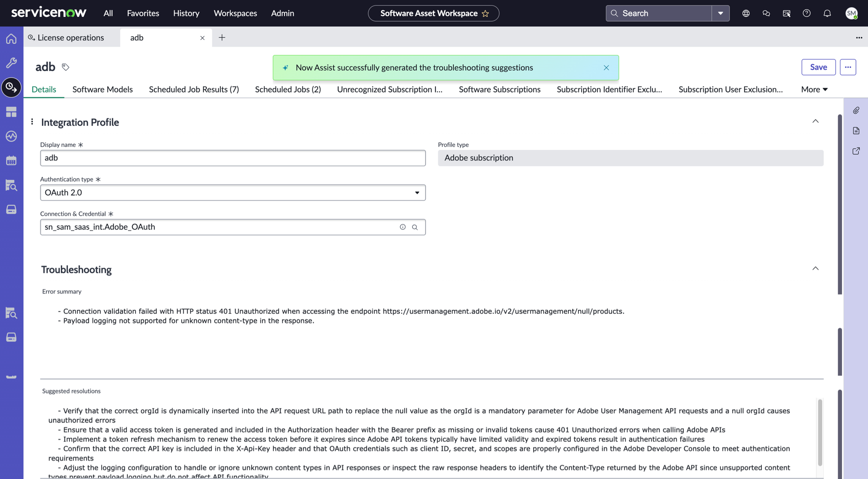868x479 pixels.
Task: Switch to Software Models tab
Action: [x=103, y=89]
